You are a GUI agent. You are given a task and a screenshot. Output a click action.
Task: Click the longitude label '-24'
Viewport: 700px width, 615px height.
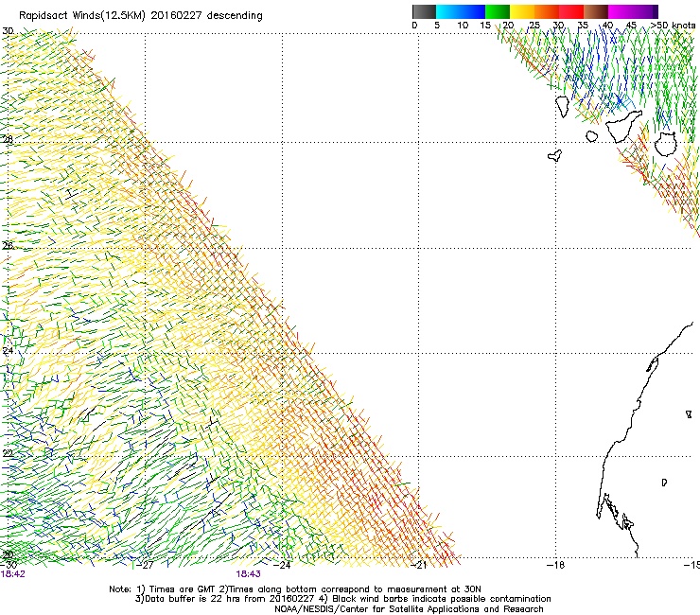(x=282, y=565)
